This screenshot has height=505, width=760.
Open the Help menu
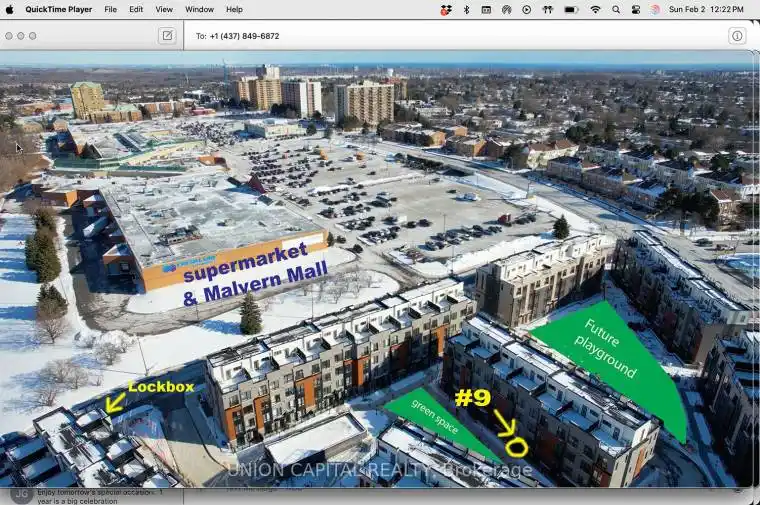pos(234,9)
